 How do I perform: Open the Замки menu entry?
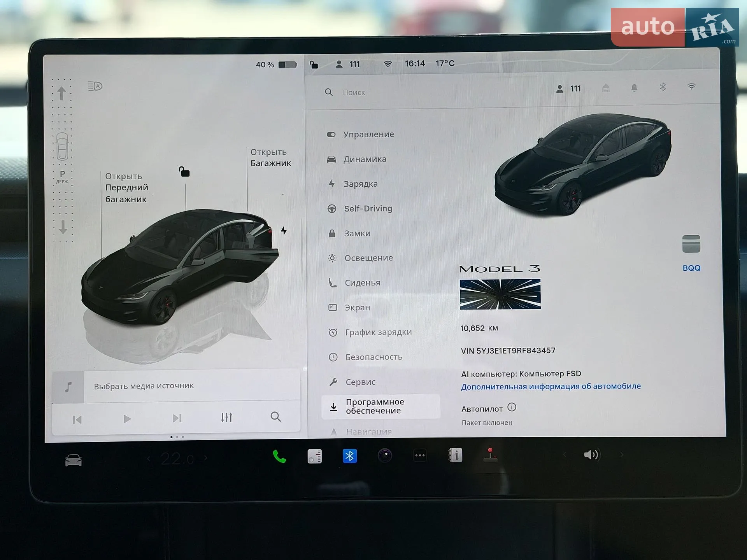coord(349,233)
